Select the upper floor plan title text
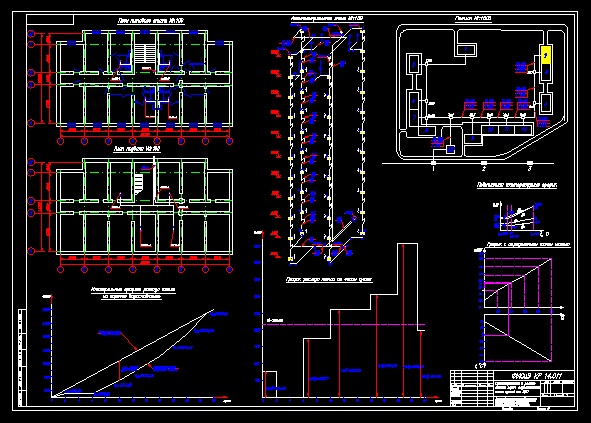 click(x=150, y=21)
